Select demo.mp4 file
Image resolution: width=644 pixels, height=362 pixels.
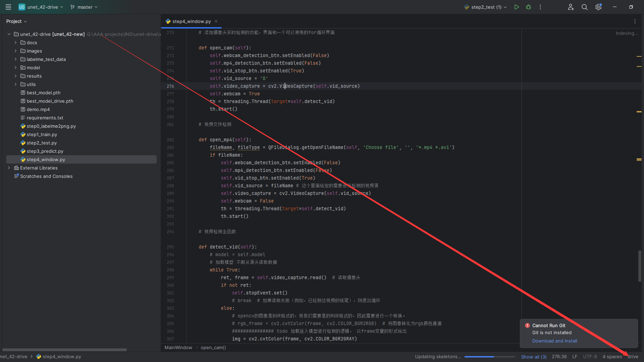coord(38,109)
